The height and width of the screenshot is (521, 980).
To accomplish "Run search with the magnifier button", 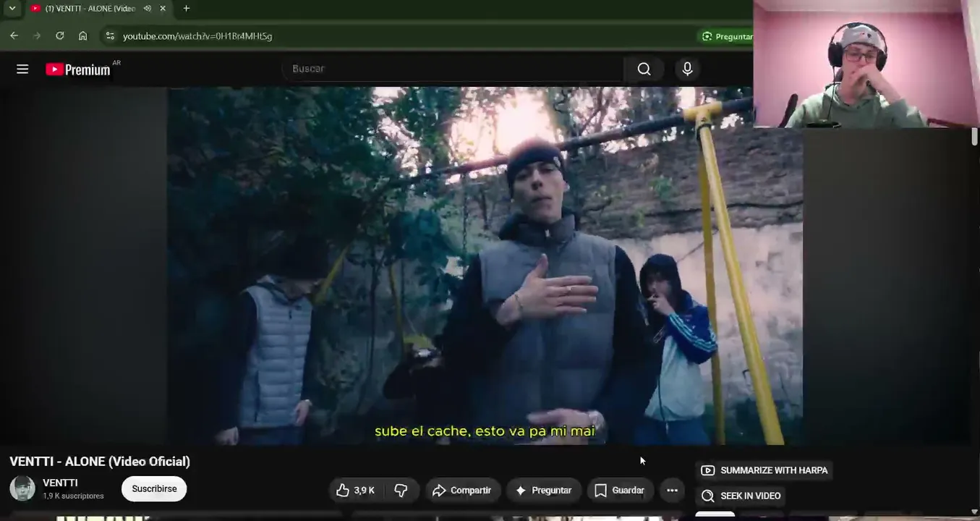I will (x=644, y=69).
